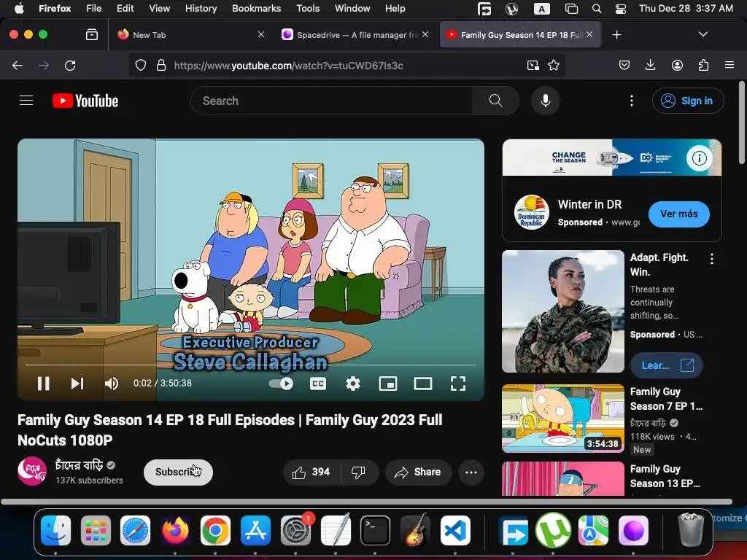Viewport: 747px width, 560px height.
Task: Toggle the autoplay switch in player
Action: [281, 384]
